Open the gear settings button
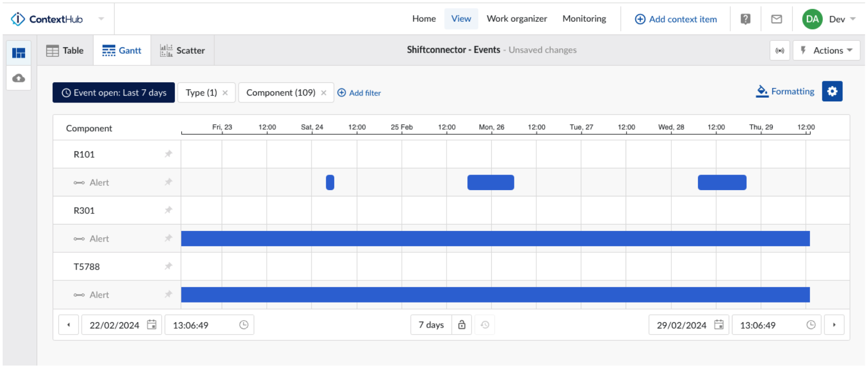Image resolution: width=868 pixels, height=370 pixels. (x=832, y=91)
